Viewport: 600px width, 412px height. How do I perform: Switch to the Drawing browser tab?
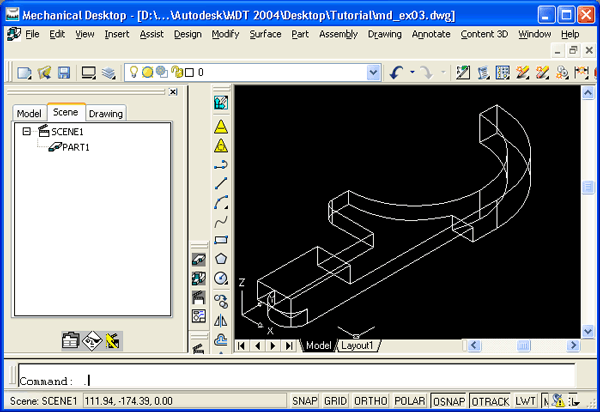tap(106, 113)
